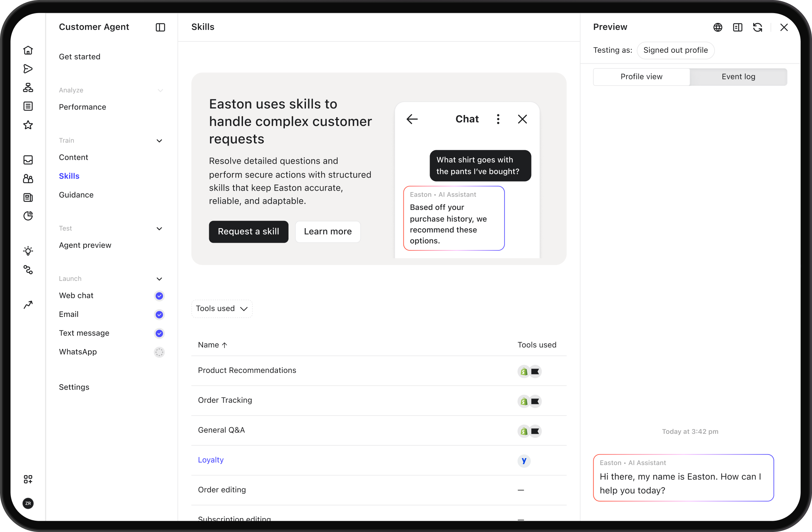The image size is (812, 532).
Task: Refresh the preview conversation
Action: point(757,27)
